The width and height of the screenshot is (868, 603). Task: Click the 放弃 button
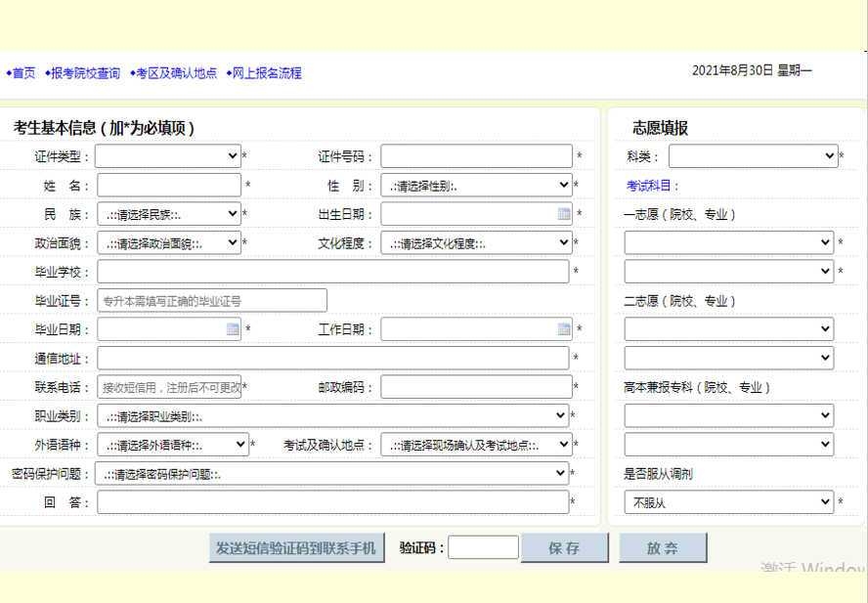pyautogui.click(x=663, y=548)
